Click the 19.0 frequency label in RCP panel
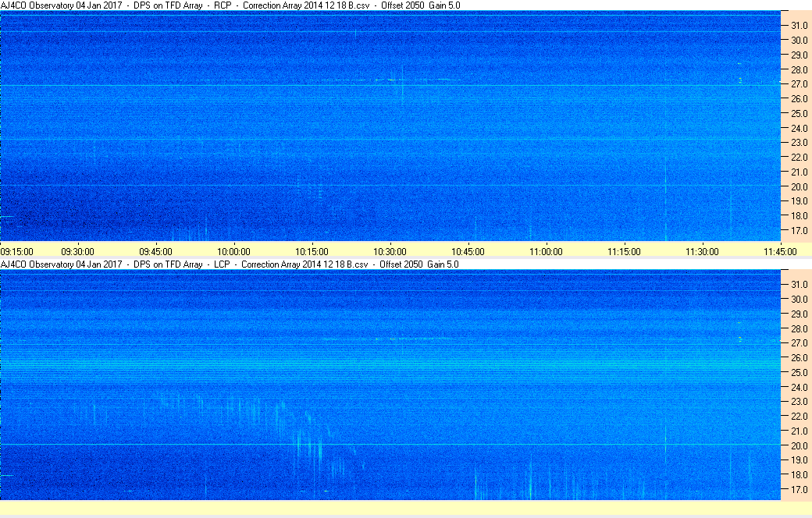This screenshot has width=812, height=518. tap(799, 201)
